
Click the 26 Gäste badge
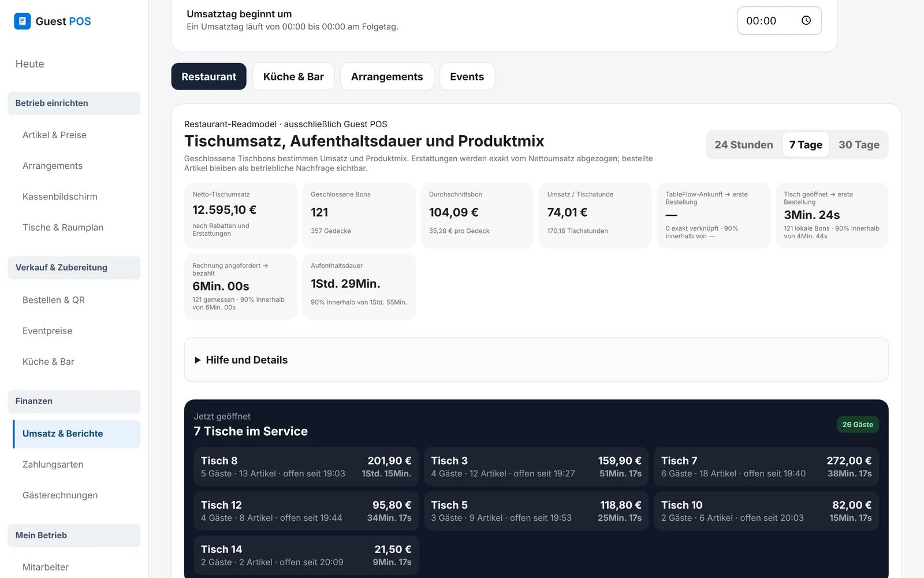[858, 425]
